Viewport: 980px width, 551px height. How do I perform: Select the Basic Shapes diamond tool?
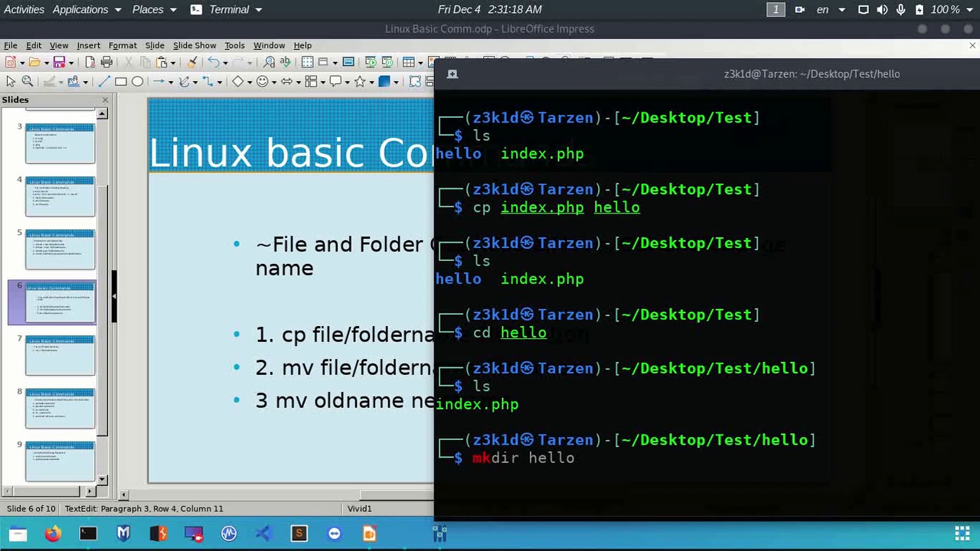(237, 81)
